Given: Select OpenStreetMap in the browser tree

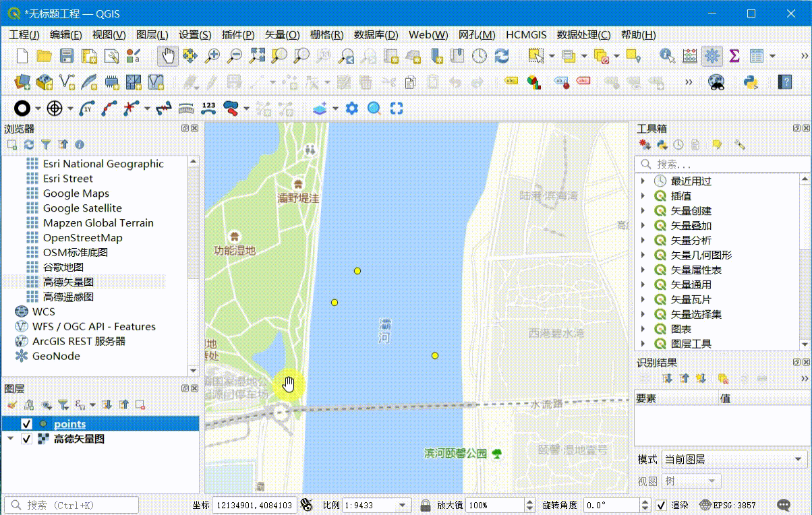Looking at the screenshot, I should tap(82, 237).
